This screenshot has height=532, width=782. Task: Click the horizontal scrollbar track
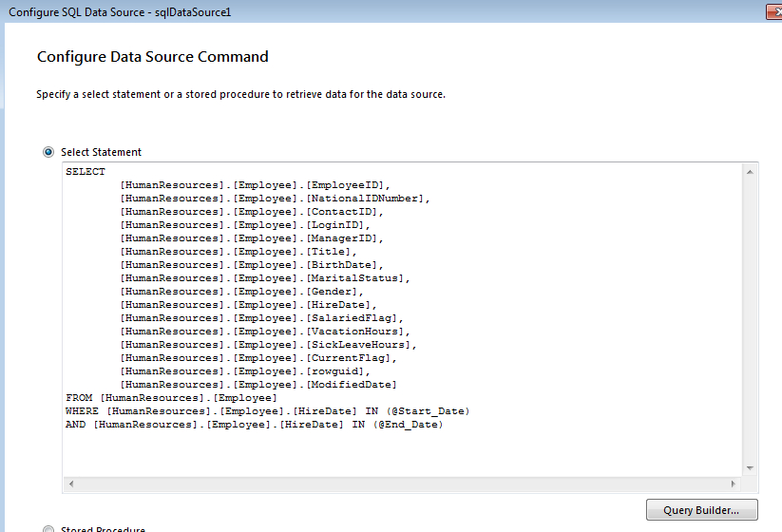(x=399, y=484)
